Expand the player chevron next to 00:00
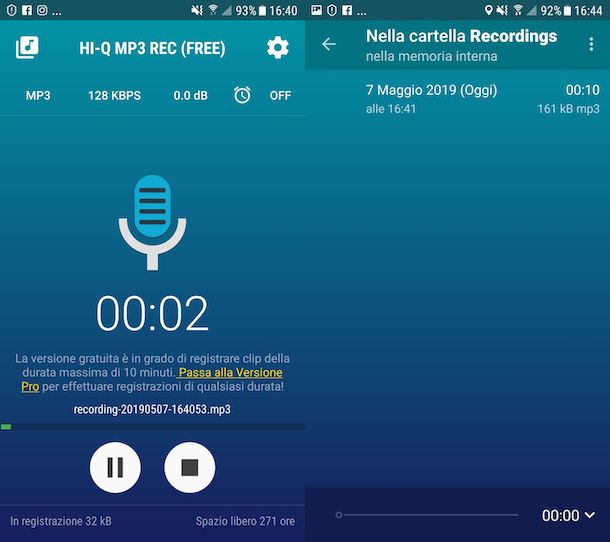 point(590,515)
